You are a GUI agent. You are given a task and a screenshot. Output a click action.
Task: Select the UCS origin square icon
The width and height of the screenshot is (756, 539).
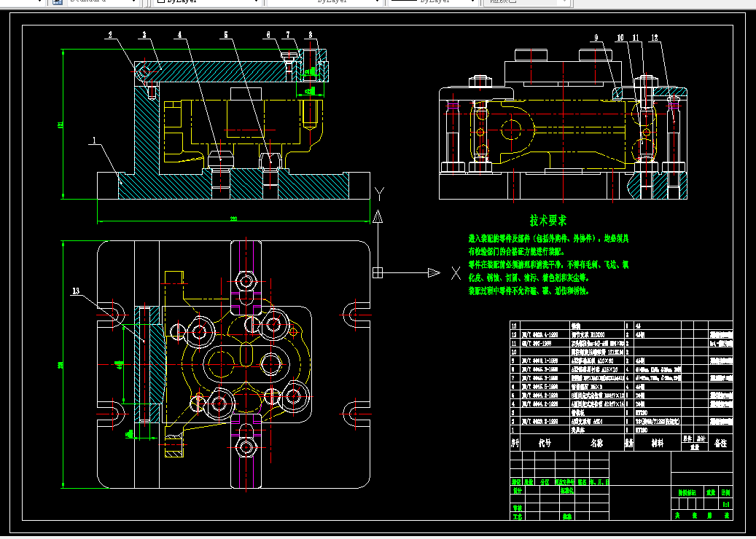[x=378, y=272]
